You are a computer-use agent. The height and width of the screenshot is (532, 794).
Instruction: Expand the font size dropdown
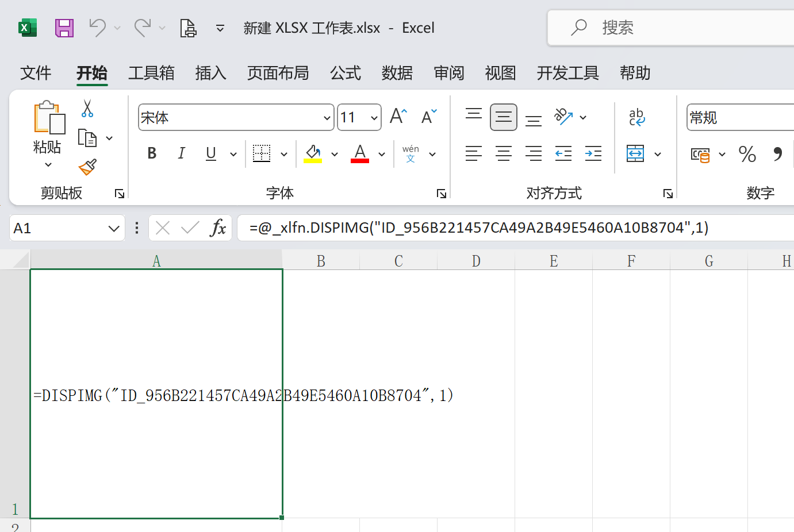coord(374,118)
